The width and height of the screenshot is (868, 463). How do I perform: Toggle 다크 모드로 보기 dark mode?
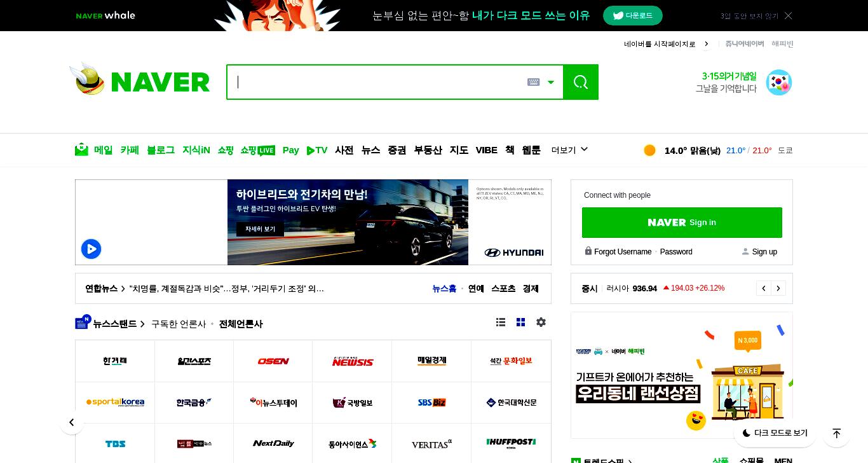pos(775,433)
